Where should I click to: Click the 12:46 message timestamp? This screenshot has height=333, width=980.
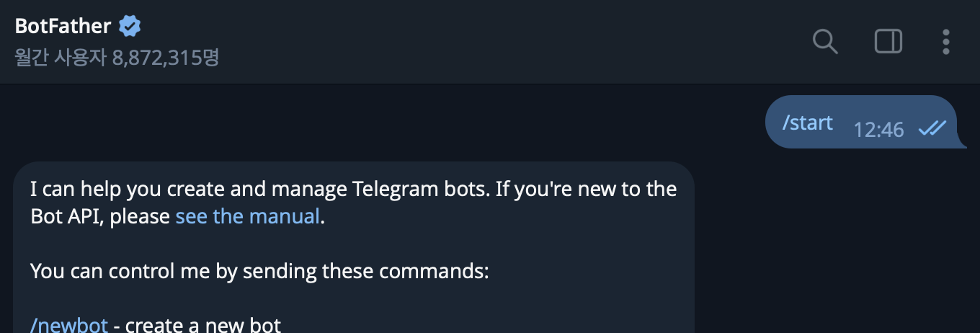point(878,129)
